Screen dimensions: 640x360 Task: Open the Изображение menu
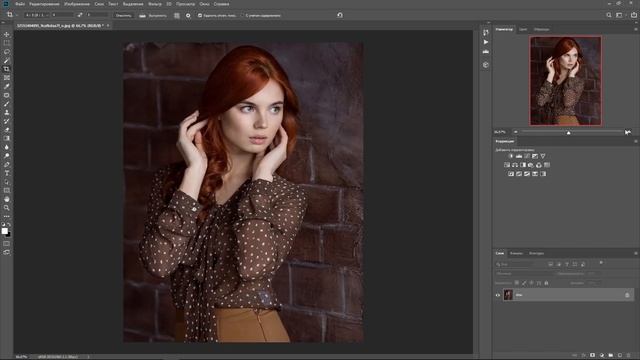point(77,4)
